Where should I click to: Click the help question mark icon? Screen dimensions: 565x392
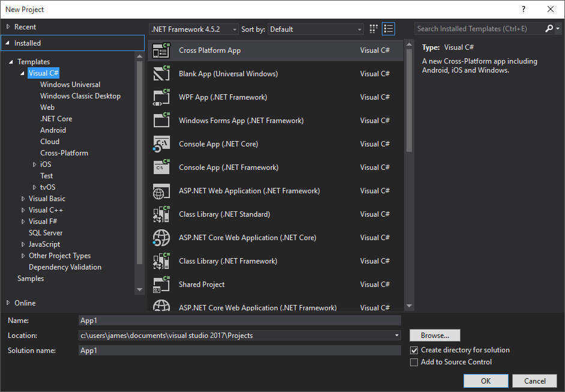point(523,9)
